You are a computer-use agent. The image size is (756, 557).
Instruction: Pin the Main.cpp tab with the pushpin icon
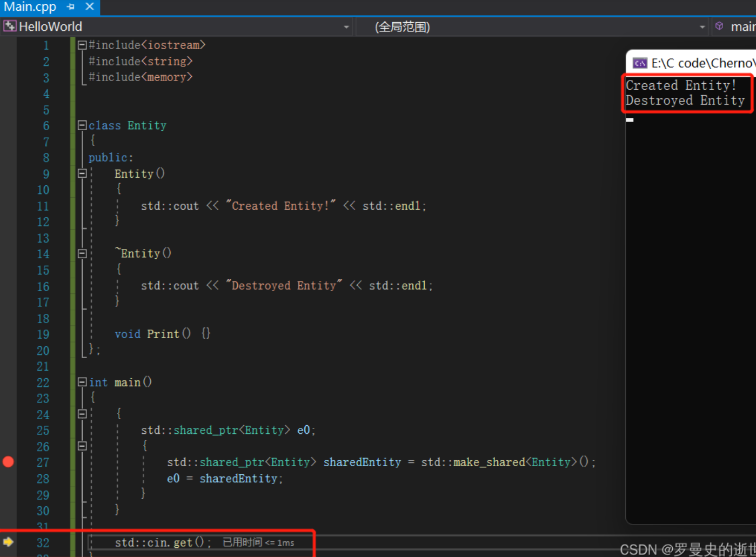(71, 7)
